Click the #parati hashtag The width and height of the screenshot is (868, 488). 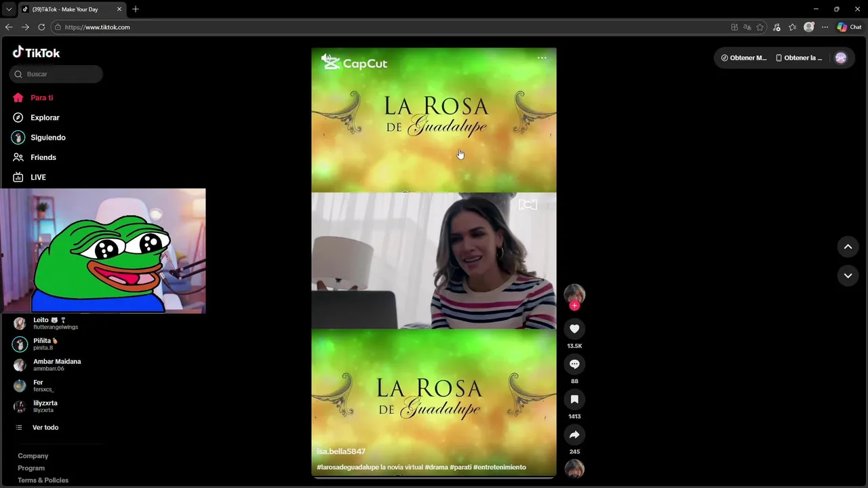click(x=460, y=467)
